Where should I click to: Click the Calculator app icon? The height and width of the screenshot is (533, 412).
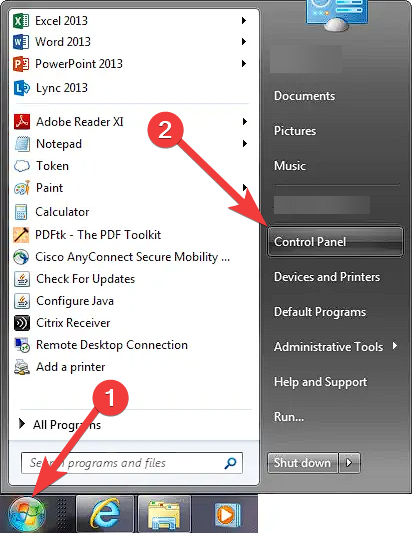coord(21,212)
